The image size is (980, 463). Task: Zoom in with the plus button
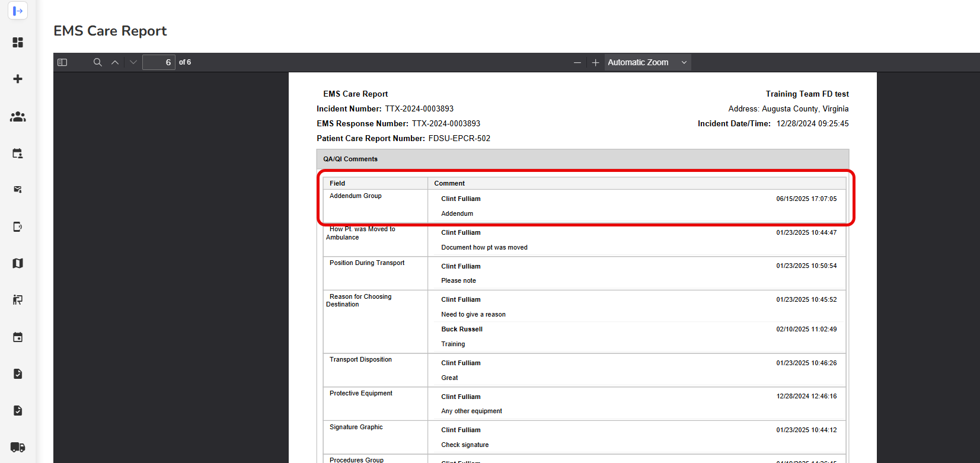[x=596, y=62]
